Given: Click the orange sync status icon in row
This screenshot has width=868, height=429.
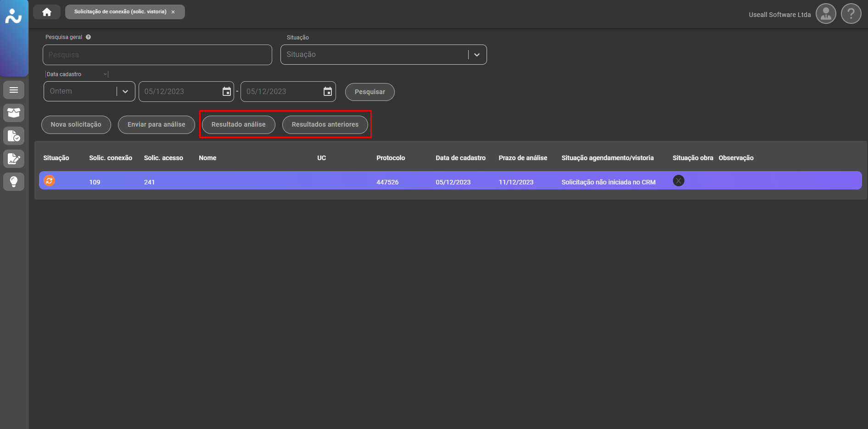Looking at the screenshot, I should click(x=50, y=181).
